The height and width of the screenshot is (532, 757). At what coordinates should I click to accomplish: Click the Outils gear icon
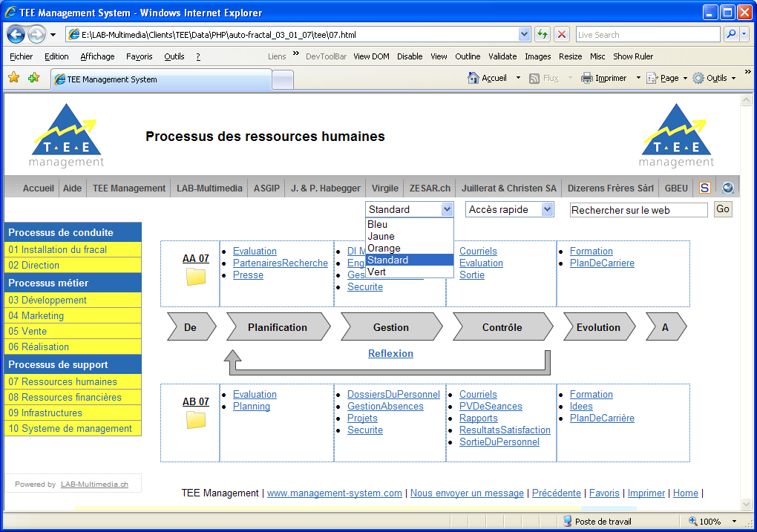(x=698, y=78)
